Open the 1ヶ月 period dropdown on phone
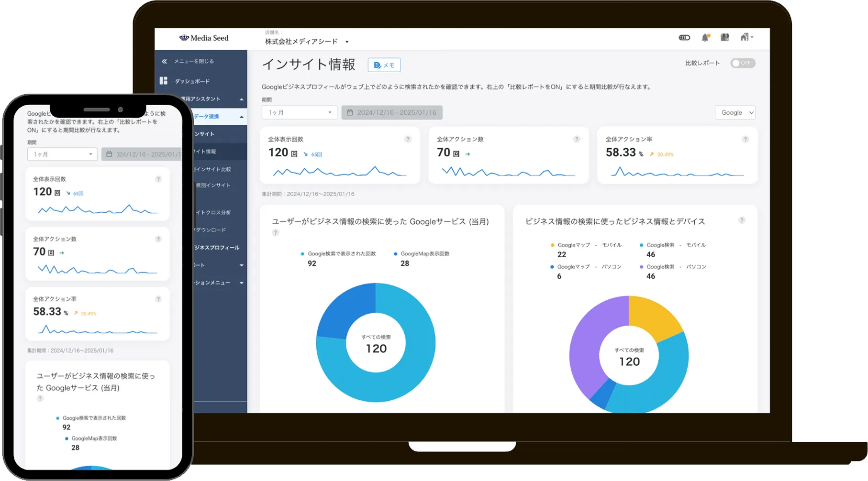868x481 pixels. pos(62,154)
